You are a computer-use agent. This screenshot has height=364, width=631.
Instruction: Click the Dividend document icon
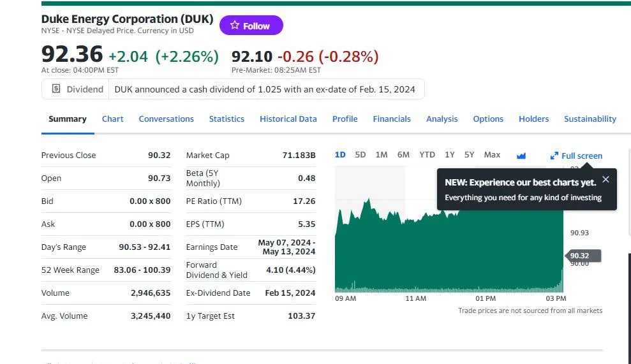56,89
